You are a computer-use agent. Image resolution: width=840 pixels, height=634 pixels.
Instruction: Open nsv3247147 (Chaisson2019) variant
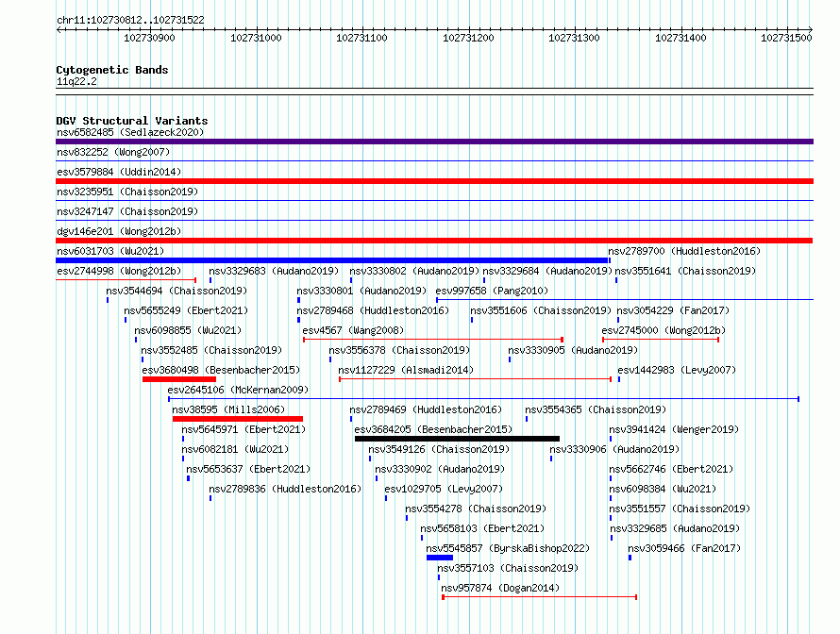click(x=127, y=211)
